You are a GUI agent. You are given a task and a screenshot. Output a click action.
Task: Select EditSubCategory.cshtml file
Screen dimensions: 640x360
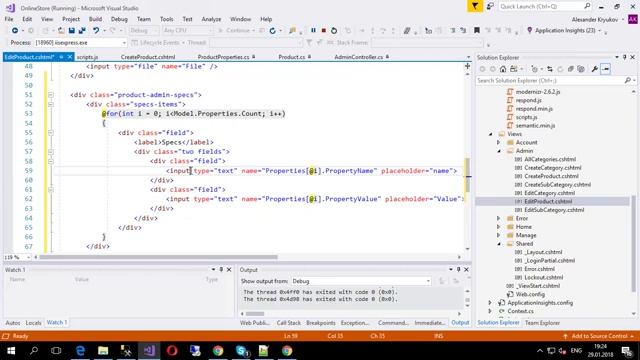[554, 210]
